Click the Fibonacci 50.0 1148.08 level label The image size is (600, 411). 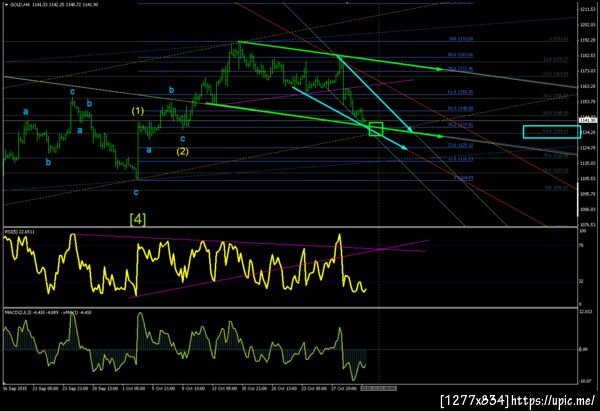pos(461,108)
